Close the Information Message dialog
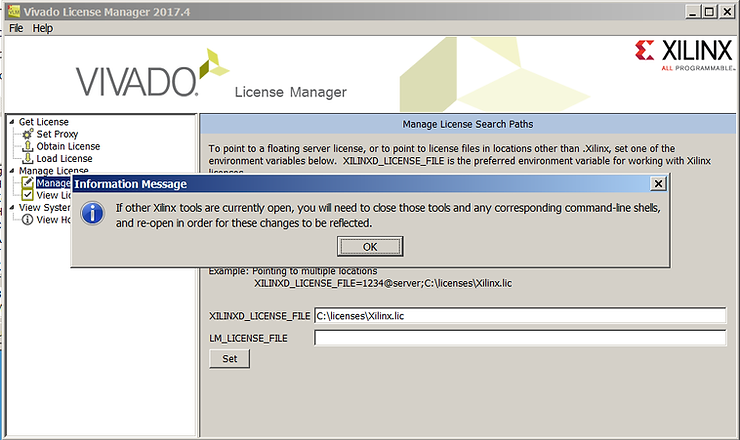The image size is (740, 440). (657, 184)
